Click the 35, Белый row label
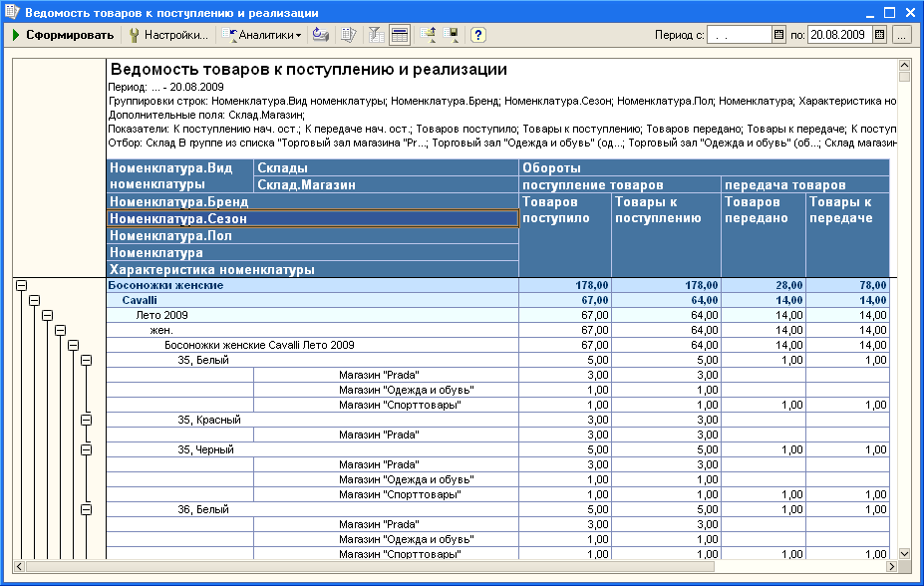Screen dimensions: 924x586 (203, 360)
